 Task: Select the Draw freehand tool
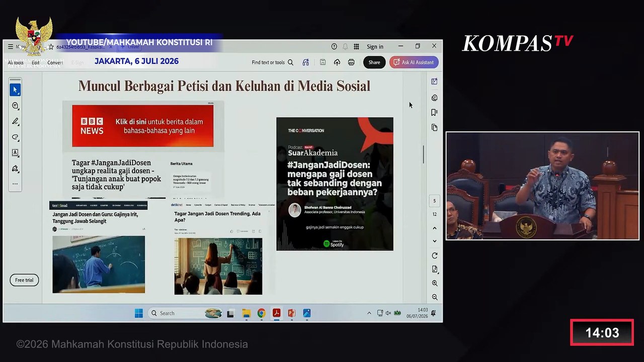(15, 137)
